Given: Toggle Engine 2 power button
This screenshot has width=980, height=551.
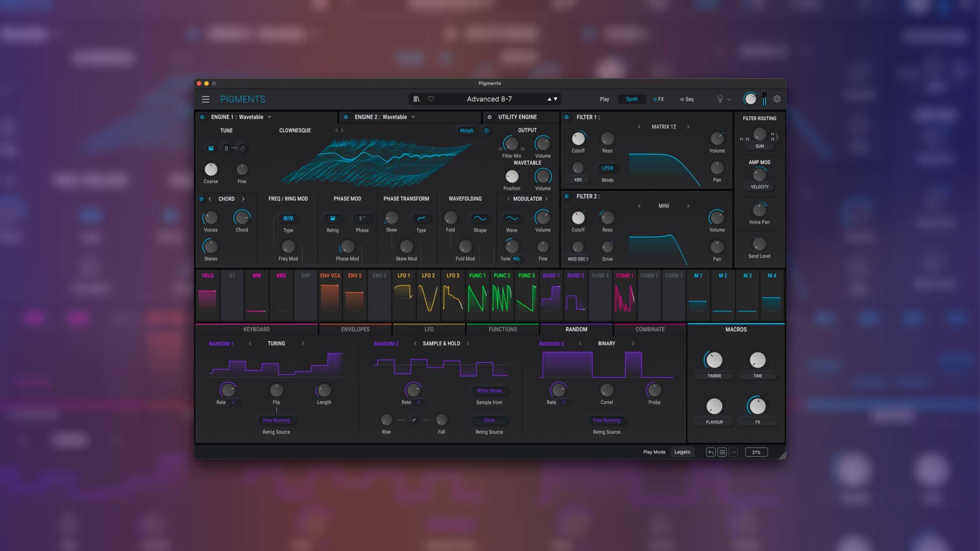Looking at the screenshot, I should coord(346,117).
